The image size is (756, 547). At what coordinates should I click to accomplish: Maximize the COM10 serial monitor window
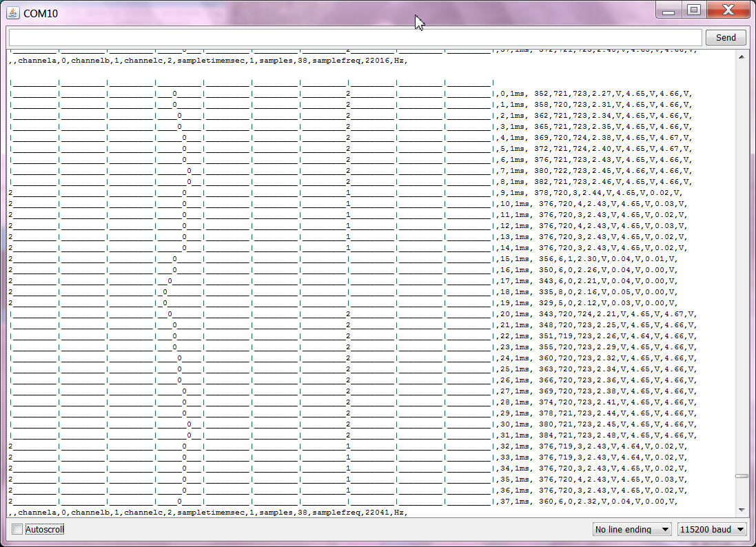click(x=694, y=10)
